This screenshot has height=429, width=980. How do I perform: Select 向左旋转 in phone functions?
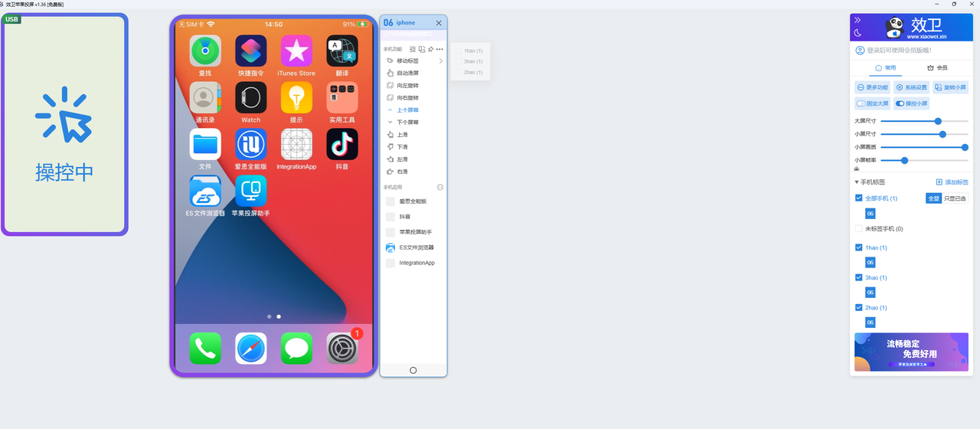point(407,86)
